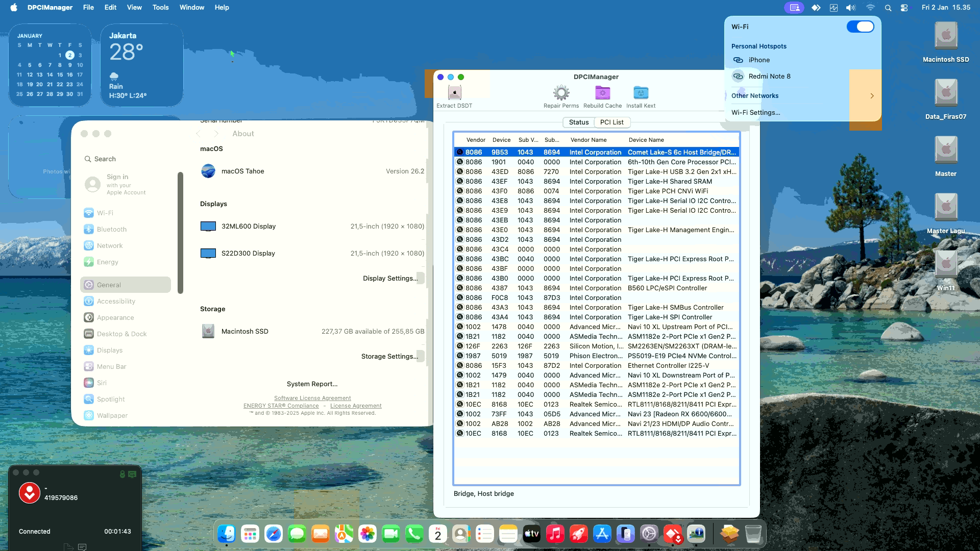The height and width of the screenshot is (551, 980).
Task: Open Control Center in menu bar
Action: [x=904, y=8]
